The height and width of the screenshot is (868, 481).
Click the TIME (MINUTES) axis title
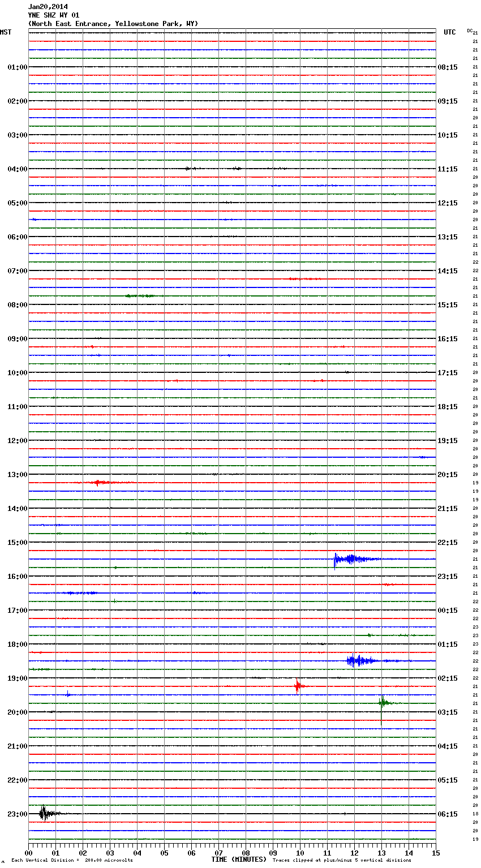click(239, 860)
